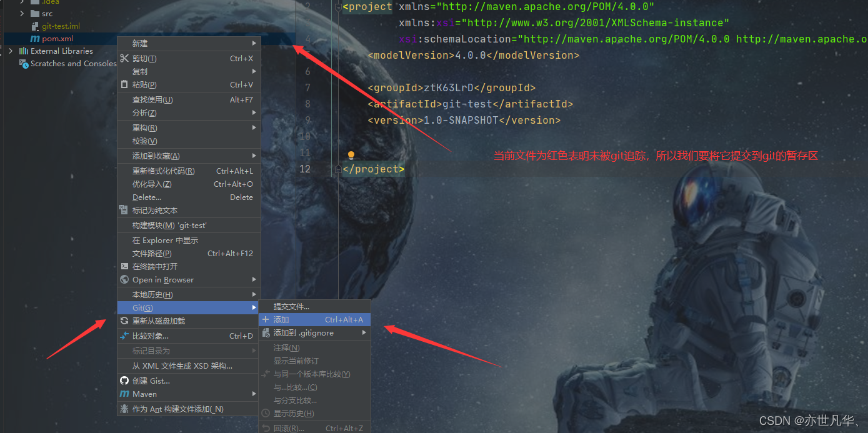Open the 分析(Z) submenu

click(x=189, y=112)
